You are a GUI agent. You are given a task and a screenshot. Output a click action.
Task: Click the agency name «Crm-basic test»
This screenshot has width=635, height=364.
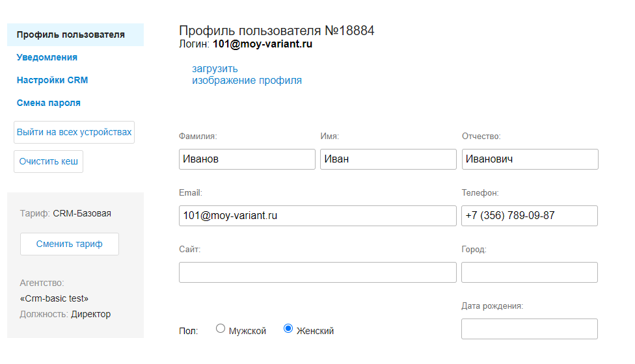tap(54, 298)
